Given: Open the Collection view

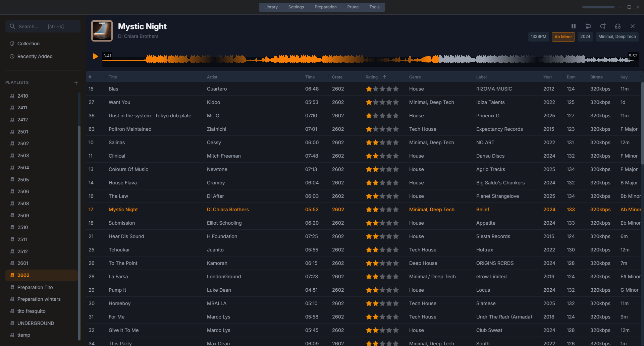Looking at the screenshot, I should [29, 44].
